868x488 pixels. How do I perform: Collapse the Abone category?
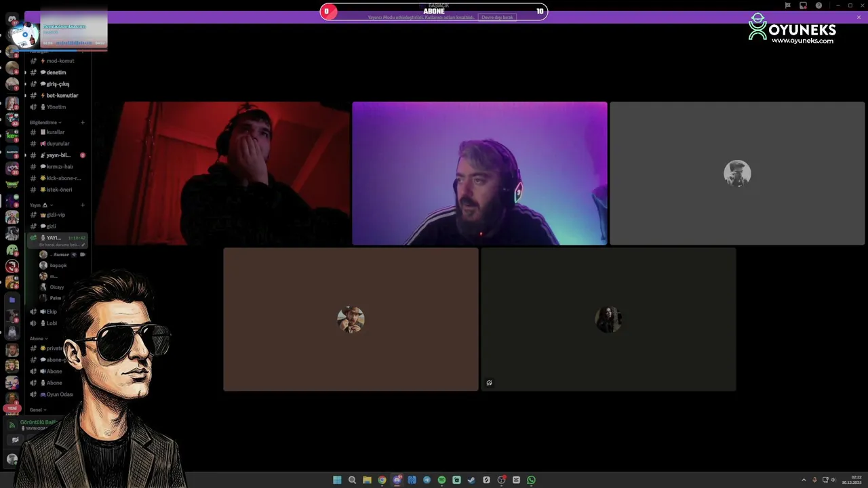[x=39, y=338]
